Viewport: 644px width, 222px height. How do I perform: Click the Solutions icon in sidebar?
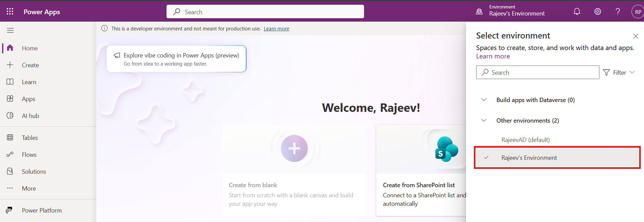pyautogui.click(x=10, y=171)
